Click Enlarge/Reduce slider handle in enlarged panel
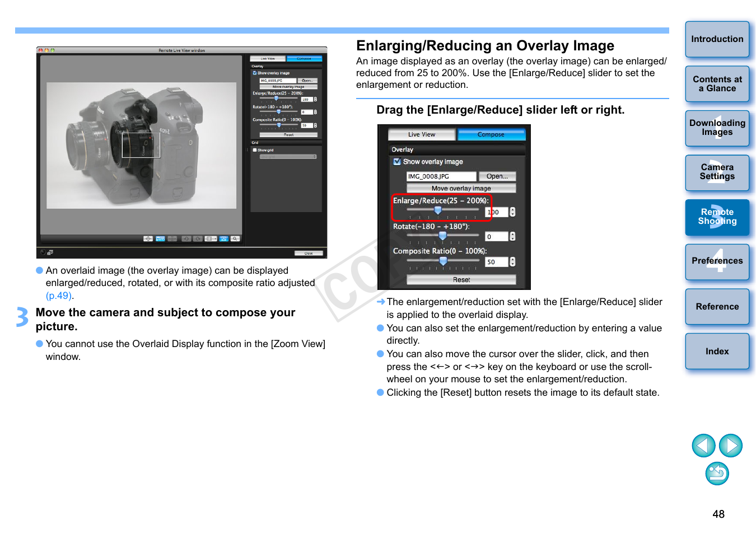 pos(438,210)
